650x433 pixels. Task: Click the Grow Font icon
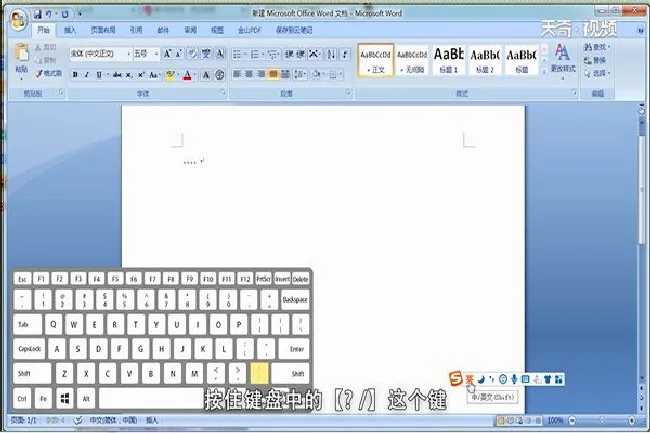(167, 54)
